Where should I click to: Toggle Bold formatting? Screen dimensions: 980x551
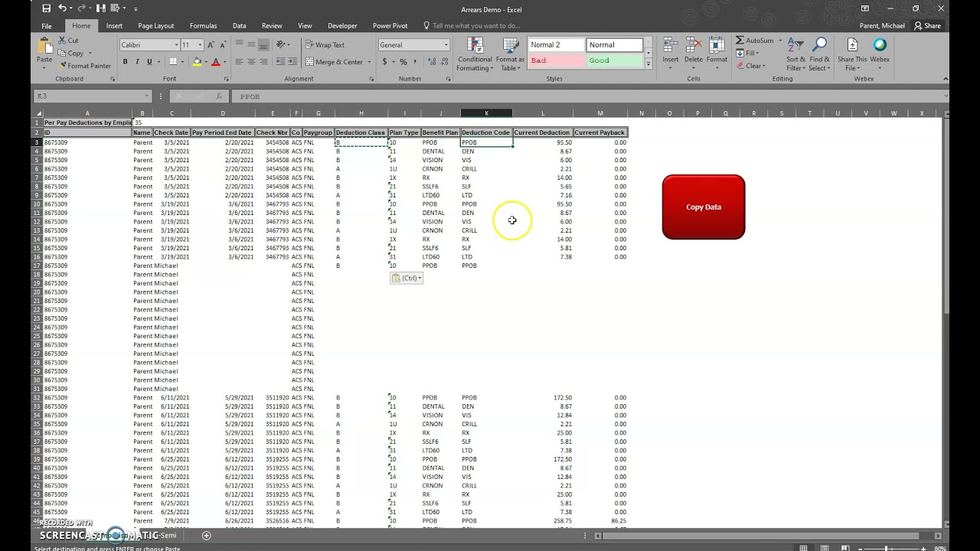[125, 62]
